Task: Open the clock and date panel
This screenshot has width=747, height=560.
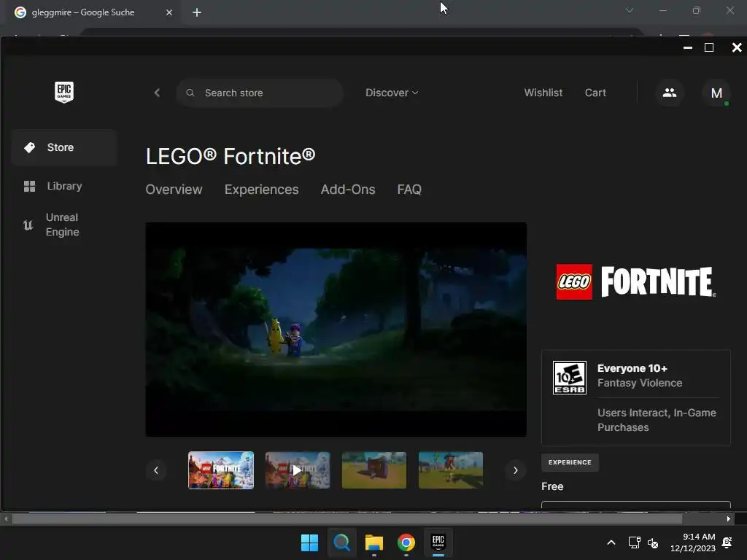Action: click(x=693, y=542)
